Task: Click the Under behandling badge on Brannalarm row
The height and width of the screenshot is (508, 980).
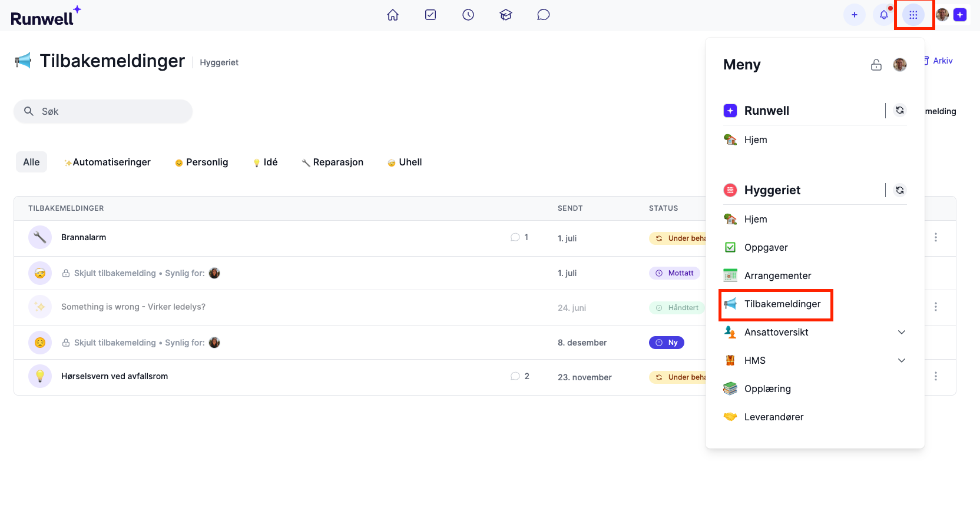Action: (x=677, y=238)
